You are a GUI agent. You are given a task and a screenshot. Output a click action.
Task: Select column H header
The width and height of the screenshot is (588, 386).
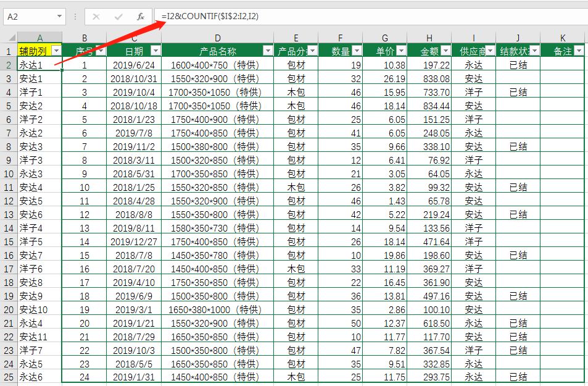[x=429, y=38]
